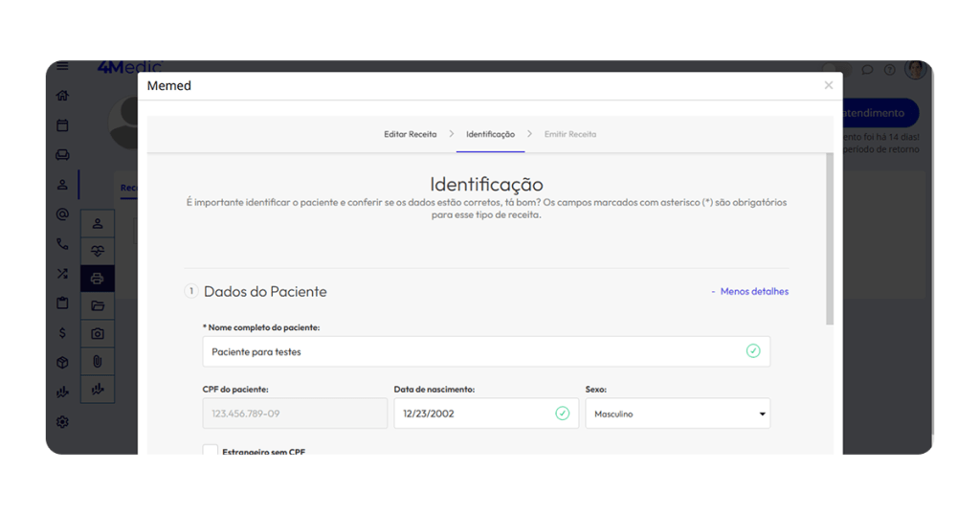980x515 pixels.
Task: Click the Nome completo do paciente field
Action: (x=474, y=351)
